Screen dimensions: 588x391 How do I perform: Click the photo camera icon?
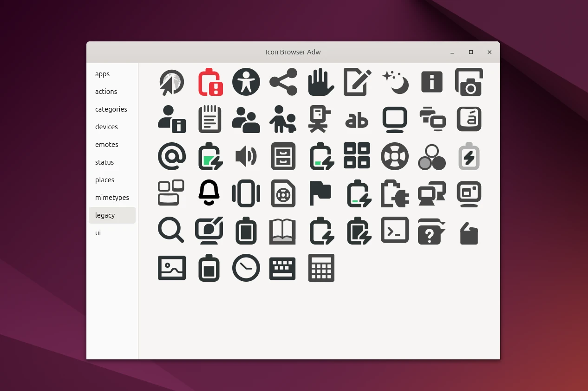(x=469, y=82)
